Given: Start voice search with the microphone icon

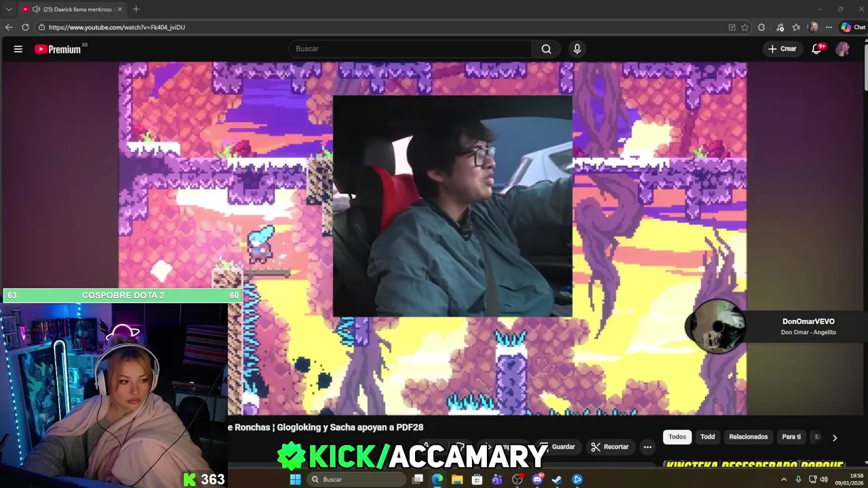Looking at the screenshot, I should tap(577, 49).
